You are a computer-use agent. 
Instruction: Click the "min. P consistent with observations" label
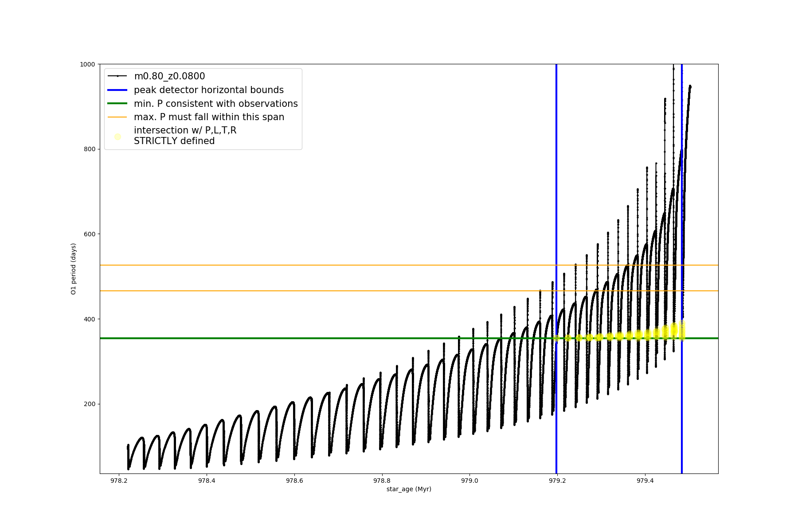tap(215, 104)
